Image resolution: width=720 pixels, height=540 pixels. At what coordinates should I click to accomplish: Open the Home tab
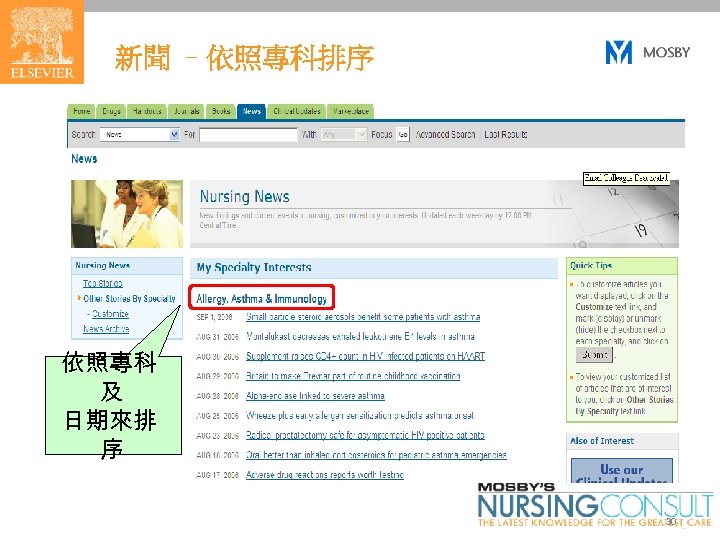pyautogui.click(x=81, y=111)
